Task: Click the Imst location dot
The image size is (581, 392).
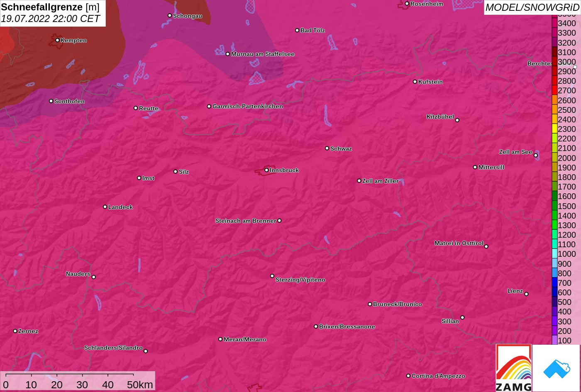Action: (x=139, y=178)
